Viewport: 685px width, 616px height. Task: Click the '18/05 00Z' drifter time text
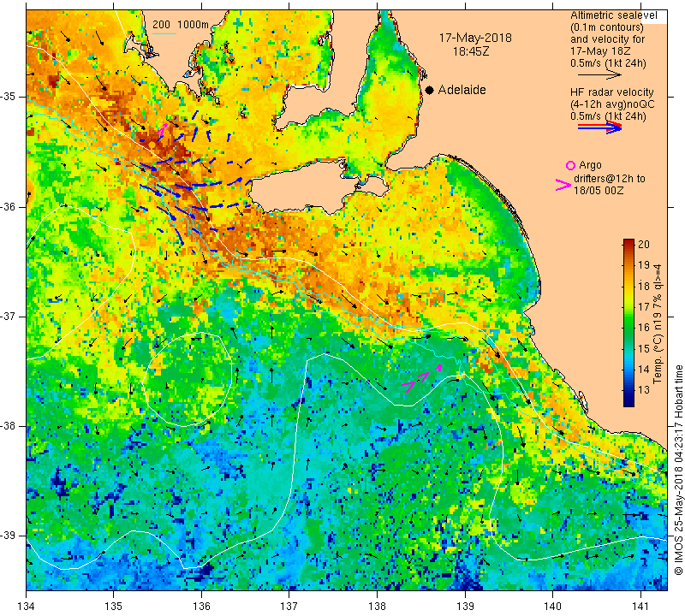coord(598,190)
